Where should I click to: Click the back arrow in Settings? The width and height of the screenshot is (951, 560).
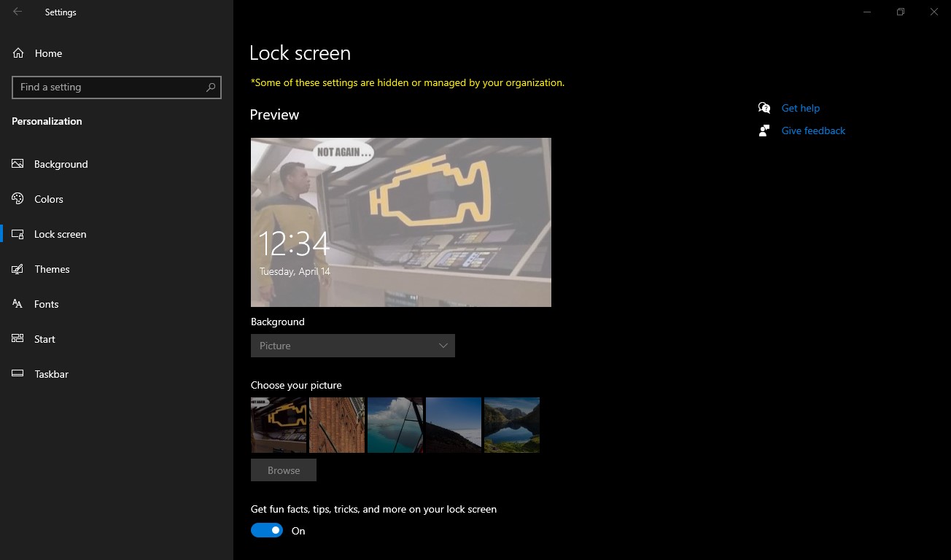(x=18, y=12)
